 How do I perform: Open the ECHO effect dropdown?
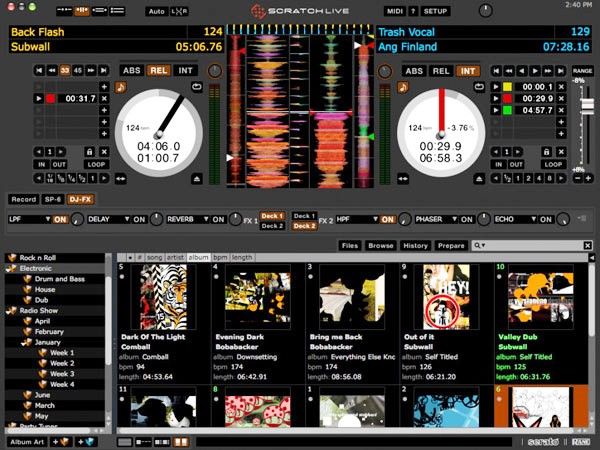click(515, 219)
